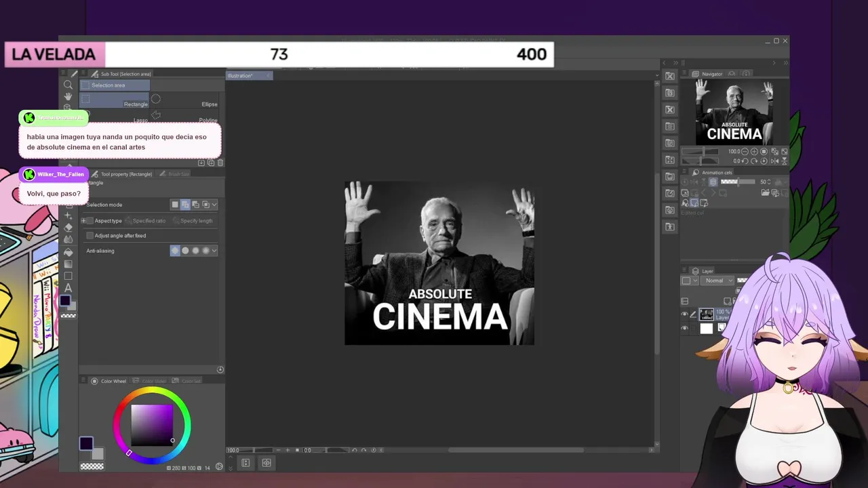Screen dimensions: 868x488
Task: Open Sub Tool panel menu
Action: click(84, 74)
